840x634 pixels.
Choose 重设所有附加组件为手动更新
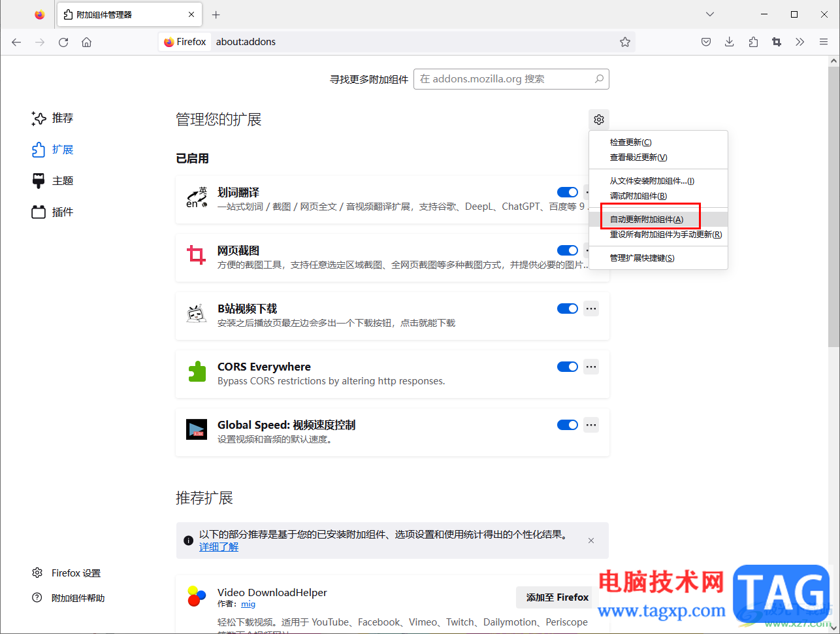click(x=658, y=235)
